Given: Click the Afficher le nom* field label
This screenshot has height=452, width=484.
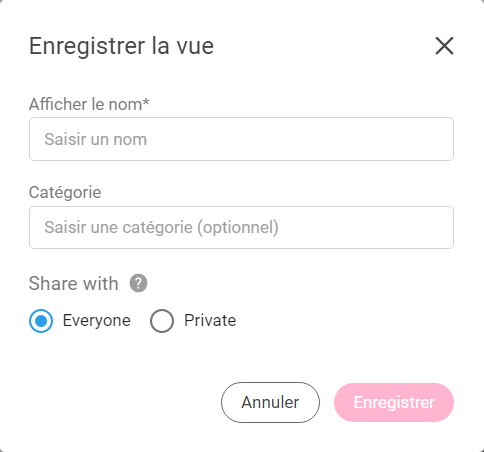Looking at the screenshot, I should pyautogui.click(x=89, y=104).
